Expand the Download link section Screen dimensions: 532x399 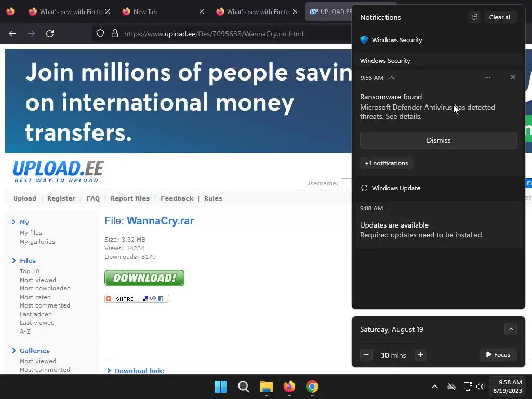coord(136,371)
